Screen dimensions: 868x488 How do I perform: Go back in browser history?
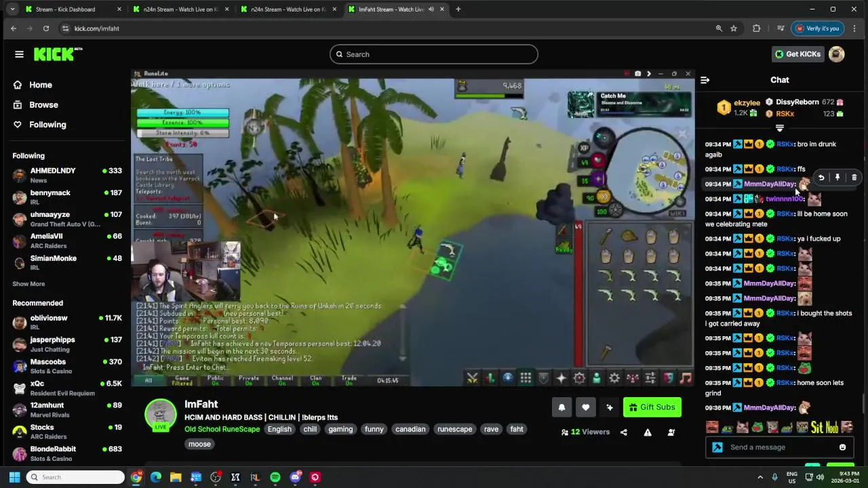point(14,28)
